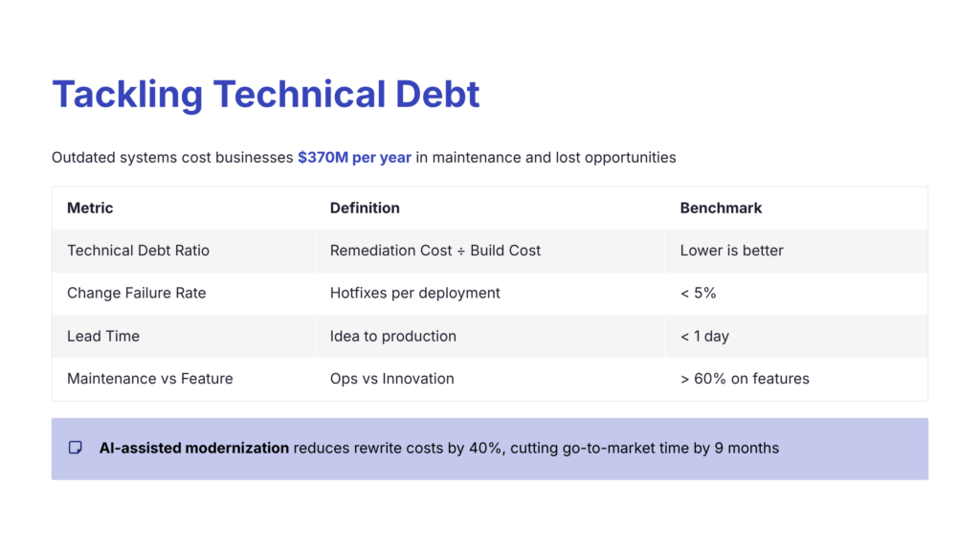This screenshot has width=980, height=551.
Task: Select the "Hotfixes per deployment" definition cell
Action: 415,293
